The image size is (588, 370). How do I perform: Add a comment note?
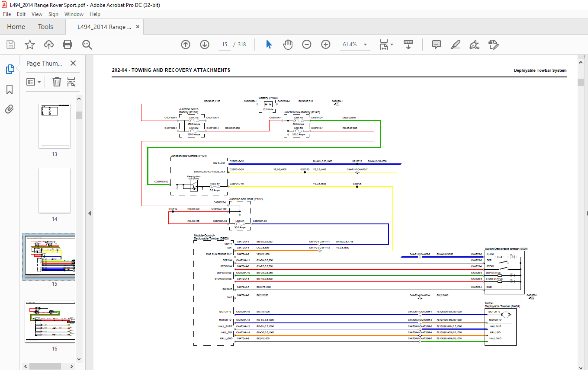pyautogui.click(x=437, y=45)
